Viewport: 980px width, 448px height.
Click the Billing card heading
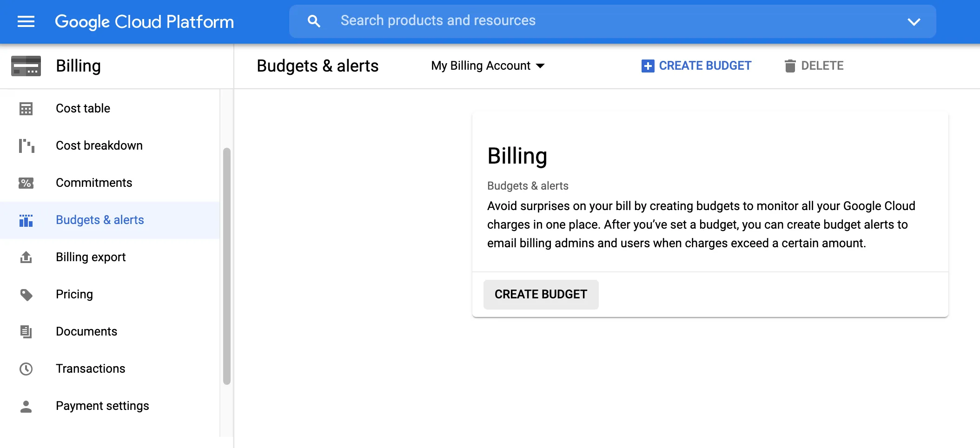point(517,156)
